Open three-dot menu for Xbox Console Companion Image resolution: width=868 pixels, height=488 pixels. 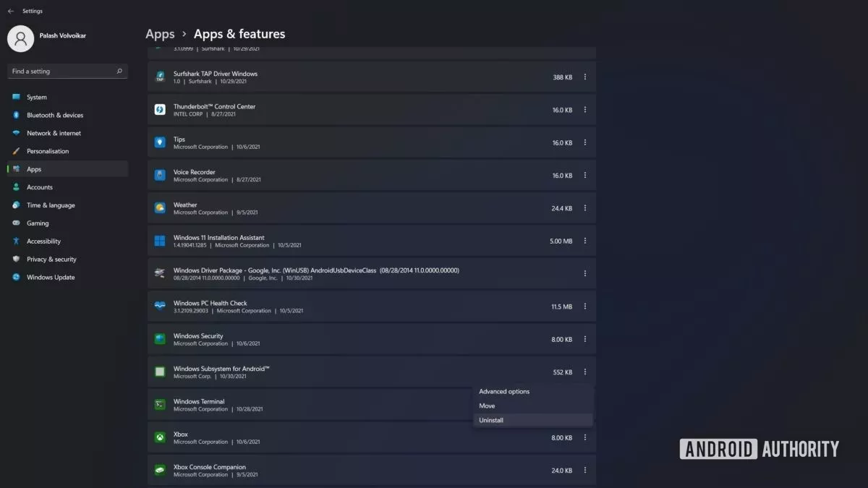coord(585,470)
